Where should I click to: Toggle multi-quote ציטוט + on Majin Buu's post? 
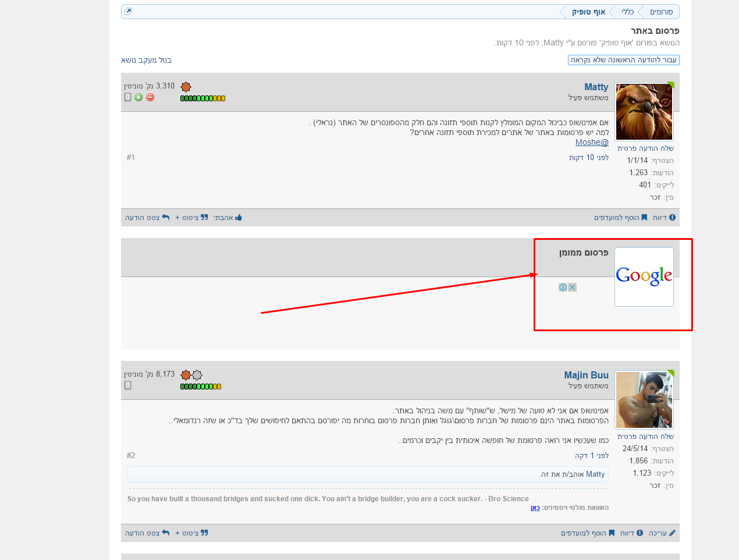(x=191, y=533)
